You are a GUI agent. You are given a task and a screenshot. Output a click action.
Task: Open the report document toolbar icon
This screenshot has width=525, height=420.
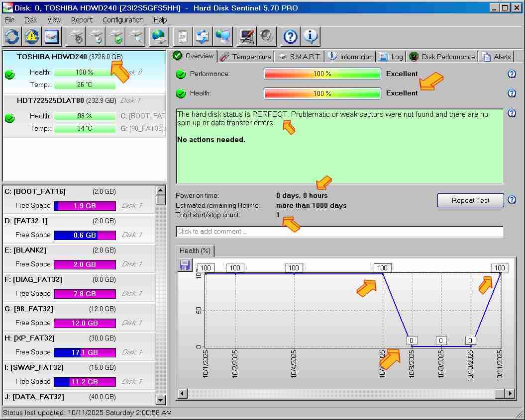click(183, 37)
